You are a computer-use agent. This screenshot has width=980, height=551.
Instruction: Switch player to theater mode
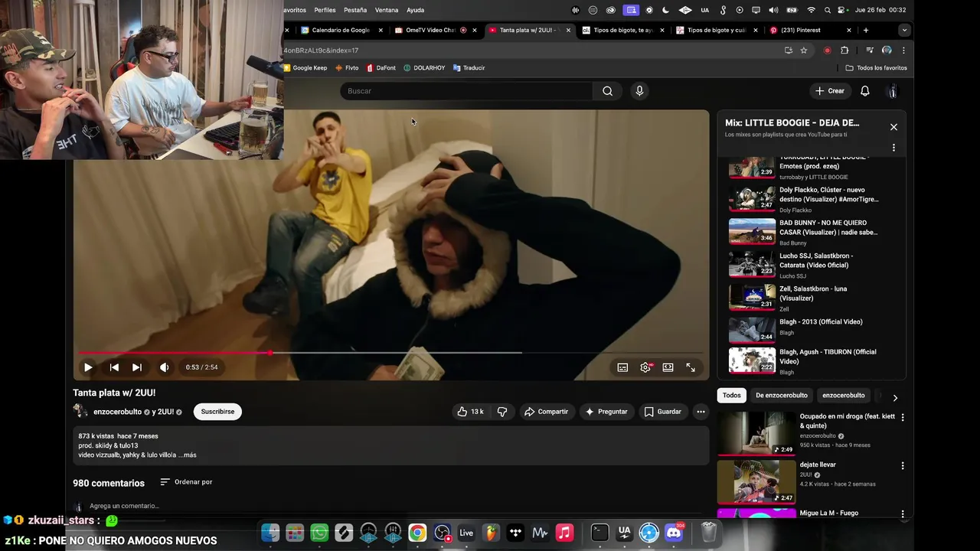point(668,367)
